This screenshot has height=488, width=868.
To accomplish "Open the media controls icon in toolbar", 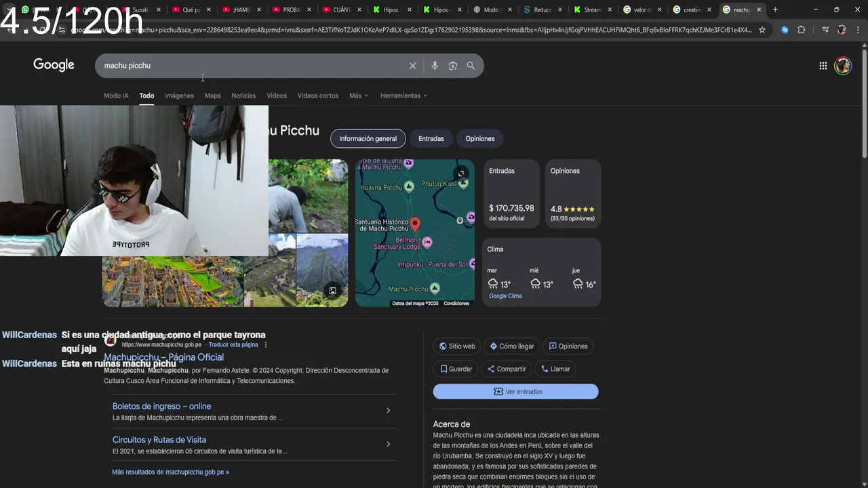I will tap(825, 30).
